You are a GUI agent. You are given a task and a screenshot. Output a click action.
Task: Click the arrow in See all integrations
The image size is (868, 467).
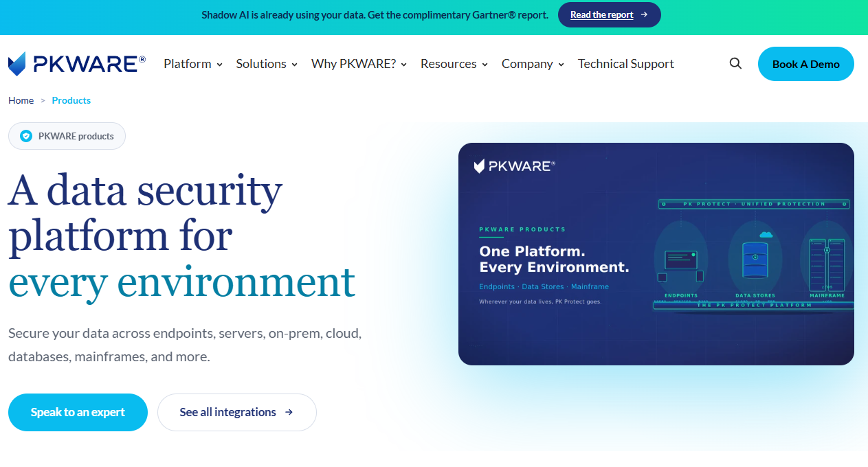tap(289, 412)
